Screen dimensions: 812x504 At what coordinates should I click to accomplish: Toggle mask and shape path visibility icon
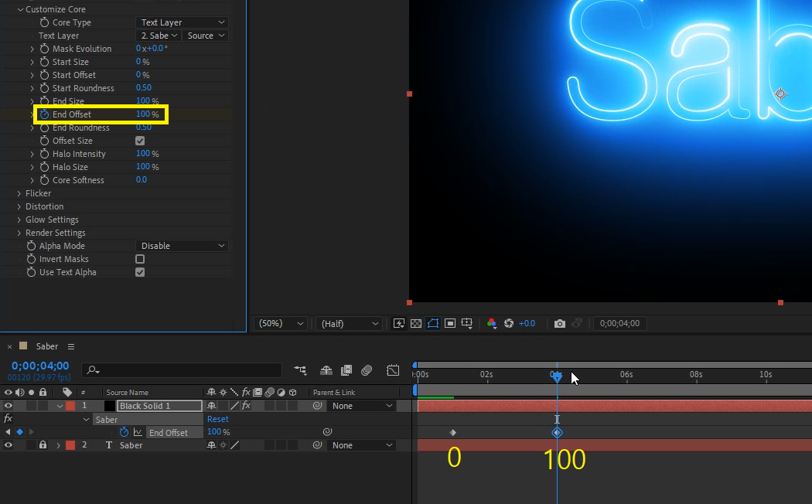[433, 323]
